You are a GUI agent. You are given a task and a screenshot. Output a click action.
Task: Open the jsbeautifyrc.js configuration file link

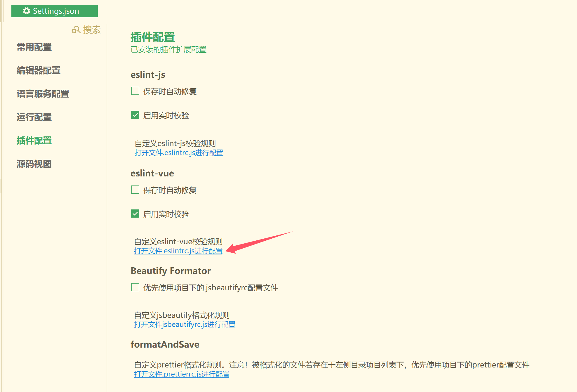point(184,324)
